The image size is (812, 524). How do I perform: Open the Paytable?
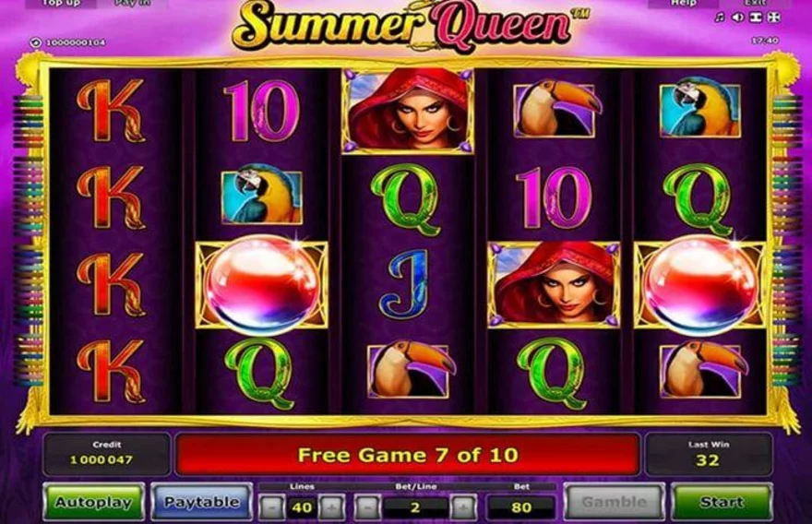point(201,502)
